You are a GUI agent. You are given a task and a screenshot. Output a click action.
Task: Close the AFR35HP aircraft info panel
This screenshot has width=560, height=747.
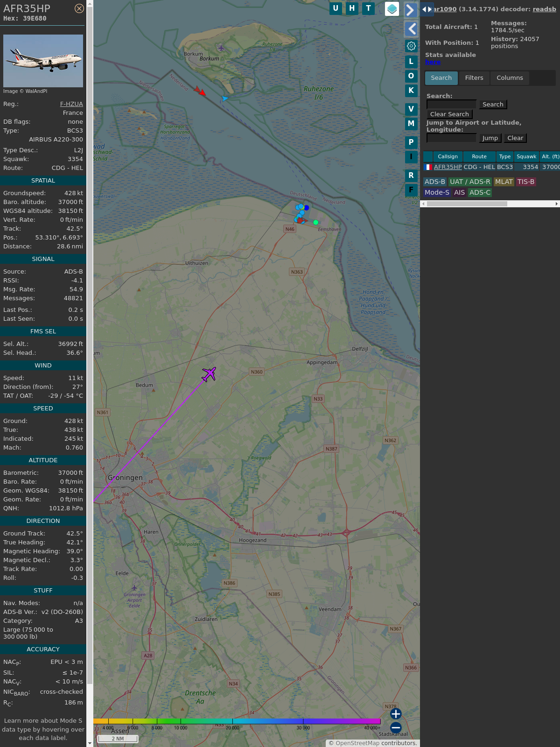(x=79, y=8)
